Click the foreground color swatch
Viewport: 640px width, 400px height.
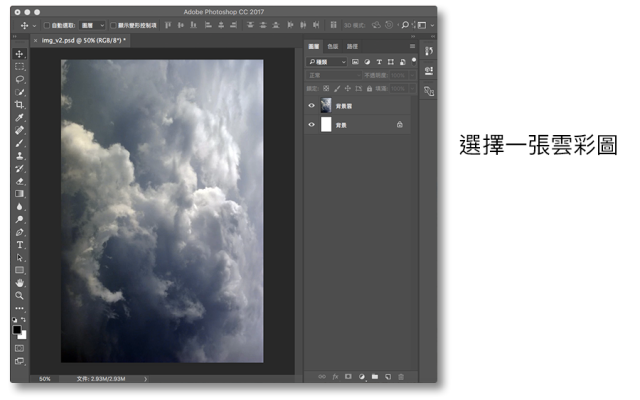click(17, 327)
